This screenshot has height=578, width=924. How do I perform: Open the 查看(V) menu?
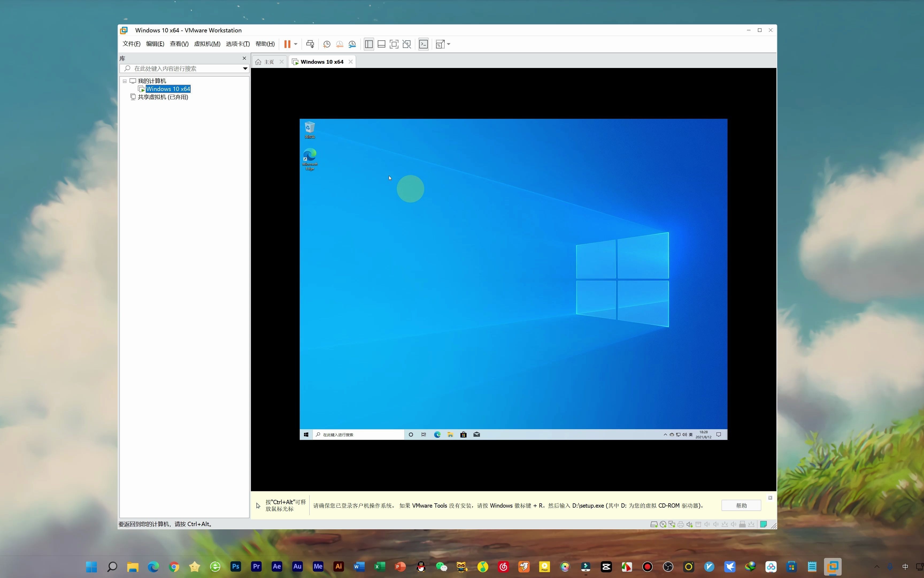click(x=179, y=44)
